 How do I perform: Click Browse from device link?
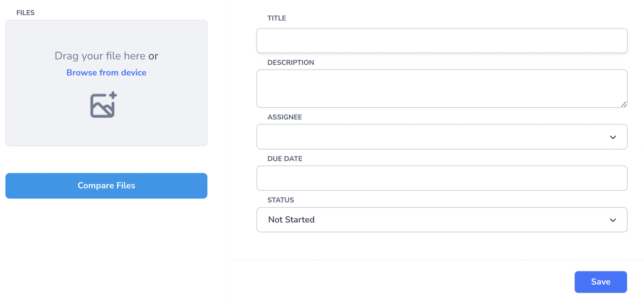click(x=106, y=72)
